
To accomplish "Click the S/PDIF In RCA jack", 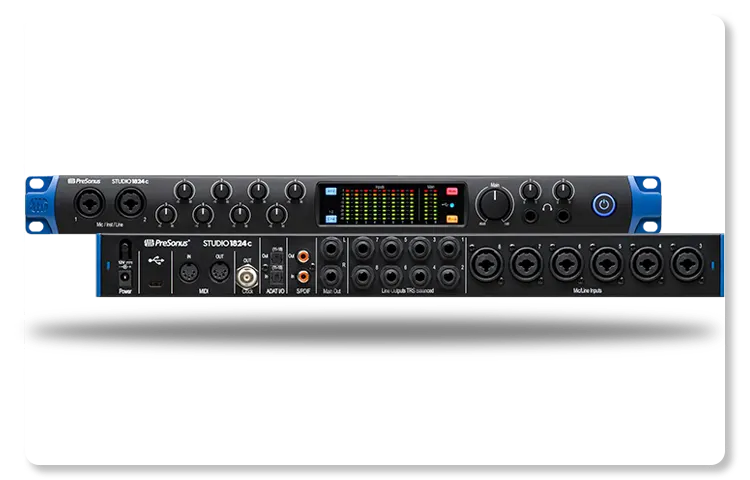I will pos(303,276).
